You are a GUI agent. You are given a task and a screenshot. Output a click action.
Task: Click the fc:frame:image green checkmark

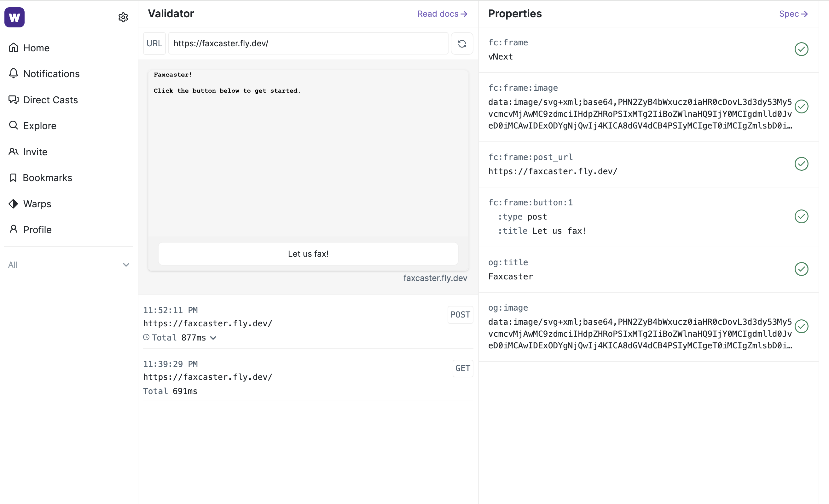click(x=801, y=106)
